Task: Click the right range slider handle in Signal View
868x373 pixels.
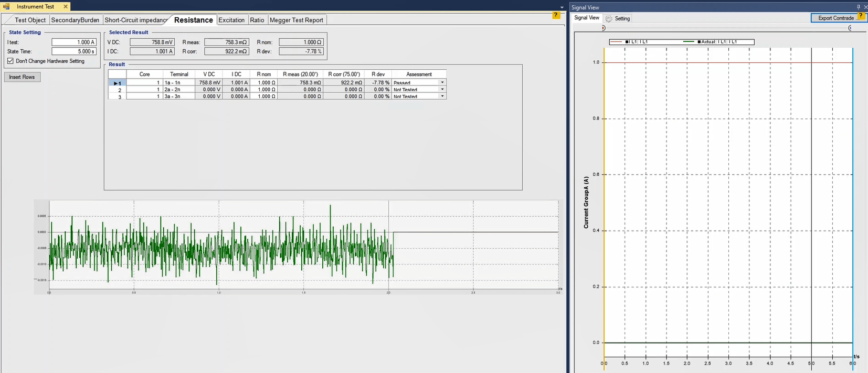Action: click(850, 28)
